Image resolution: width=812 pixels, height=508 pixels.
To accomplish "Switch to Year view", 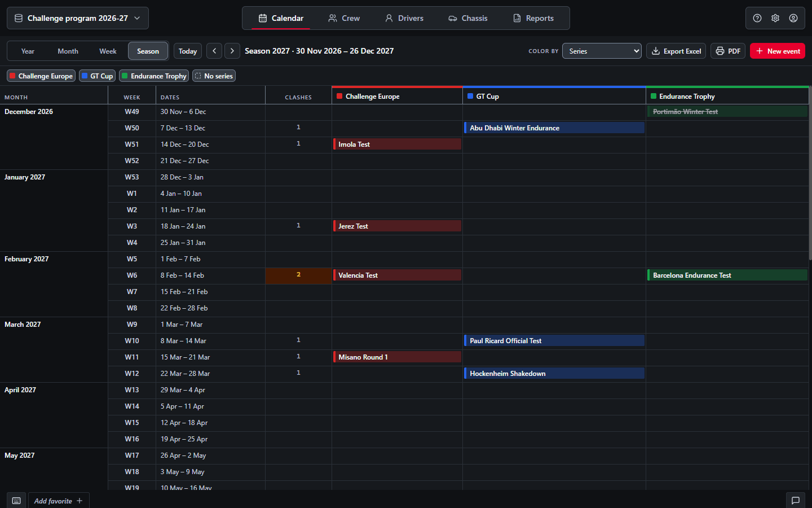I will pyautogui.click(x=28, y=51).
